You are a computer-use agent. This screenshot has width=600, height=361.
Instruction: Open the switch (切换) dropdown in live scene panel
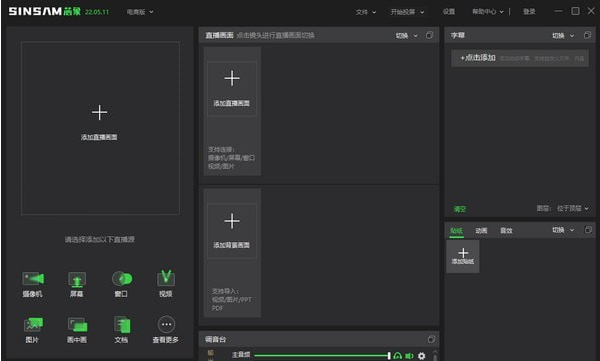(407, 36)
